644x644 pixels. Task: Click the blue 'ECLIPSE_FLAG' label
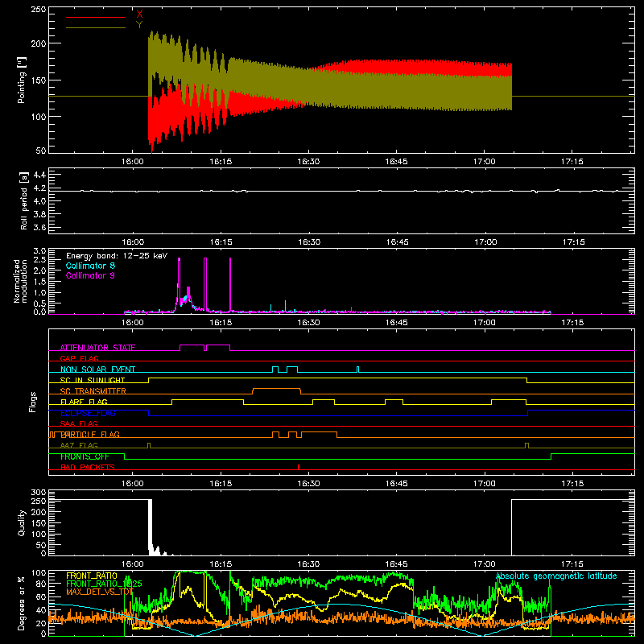88,413
